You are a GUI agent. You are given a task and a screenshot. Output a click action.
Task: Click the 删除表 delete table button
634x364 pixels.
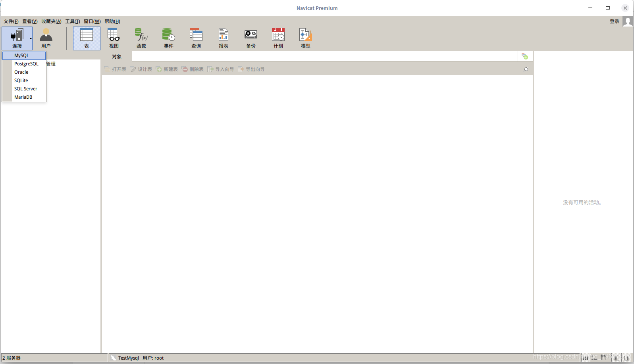193,69
